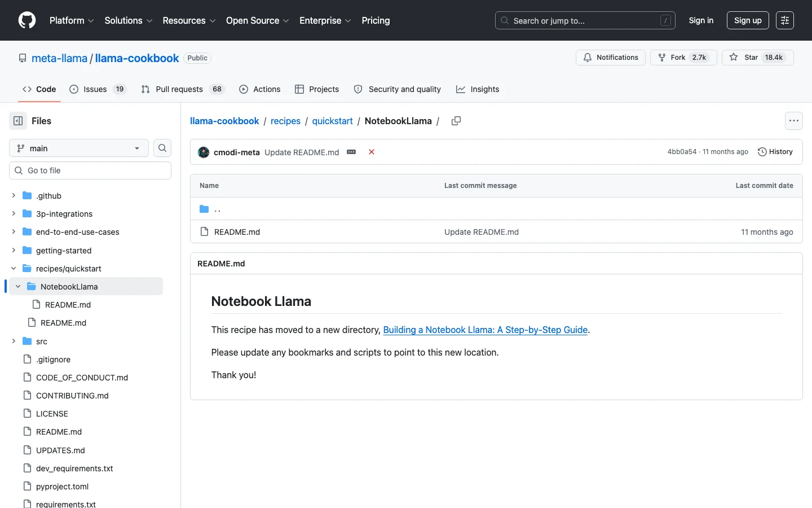The width and height of the screenshot is (812, 508).
Task: Open the Insights tab
Action: [x=478, y=89]
